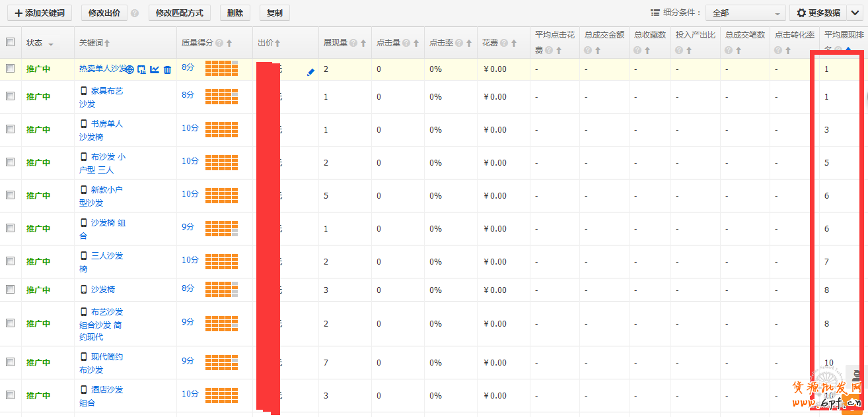
Task: Open the 状态 column filter dropdown
Action: (51, 44)
